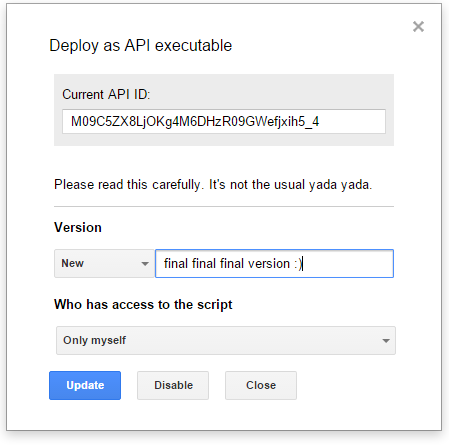The width and height of the screenshot is (449, 445).
Task: Click the Please read this carefully notice
Action: (x=213, y=185)
